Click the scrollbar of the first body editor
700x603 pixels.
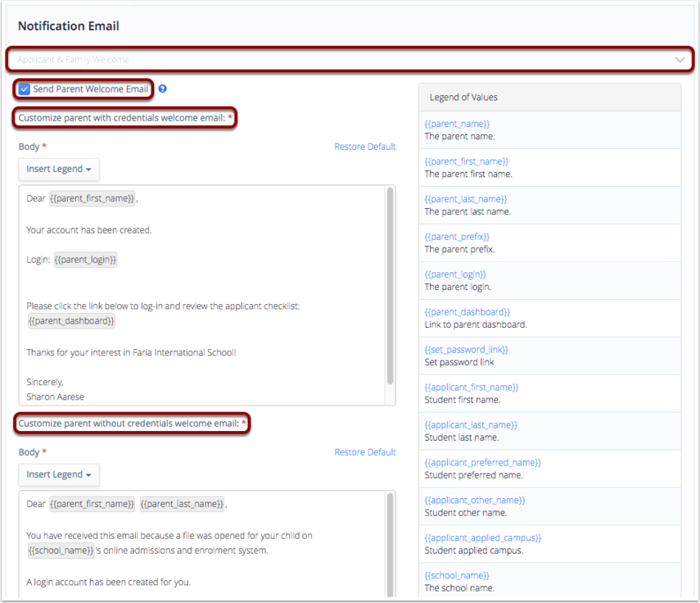[x=390, y=286]
